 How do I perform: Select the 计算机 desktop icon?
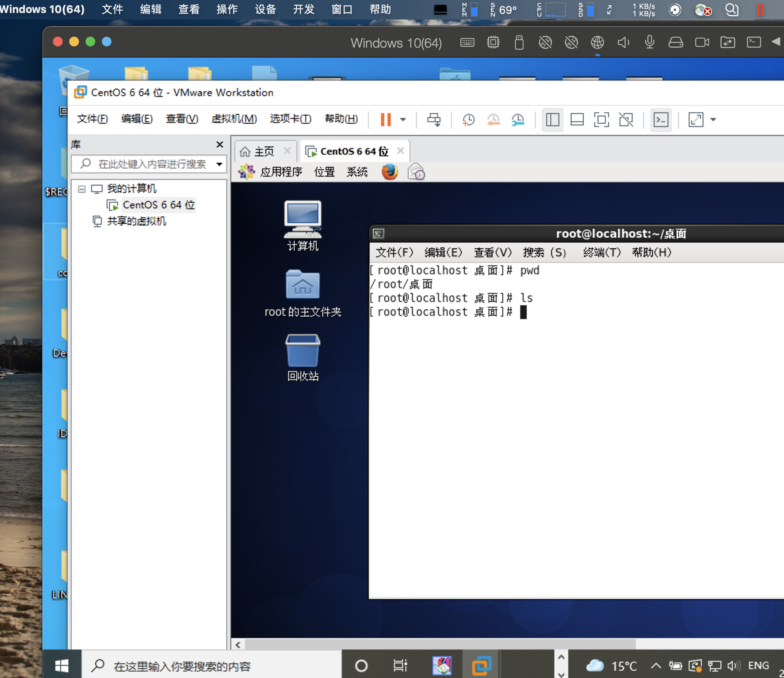click(302, 226)
